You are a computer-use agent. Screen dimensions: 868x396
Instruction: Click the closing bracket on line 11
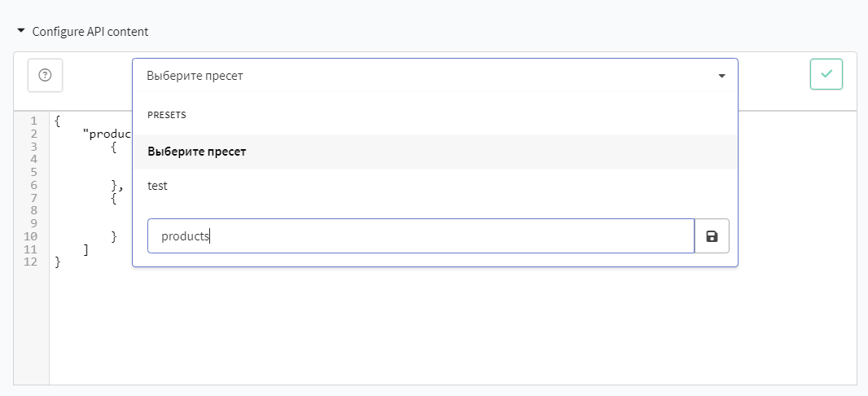[85, 249]
